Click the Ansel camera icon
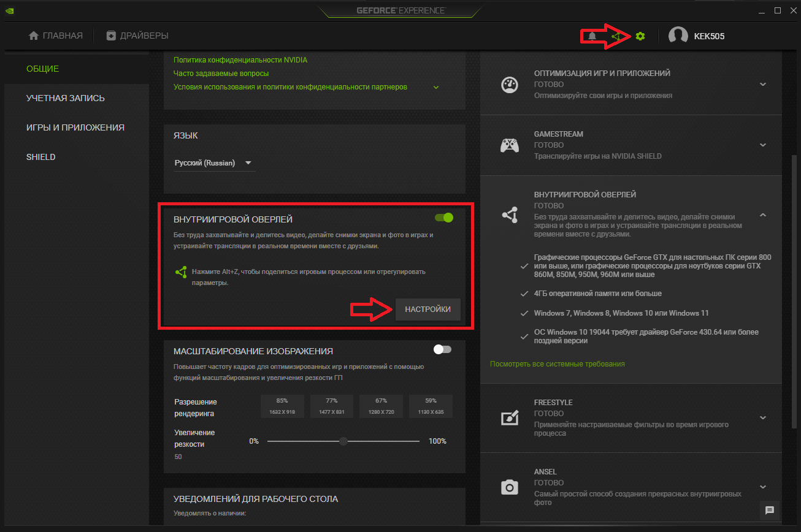Screen dimensions: 801x532 click(x=510, y=487)
